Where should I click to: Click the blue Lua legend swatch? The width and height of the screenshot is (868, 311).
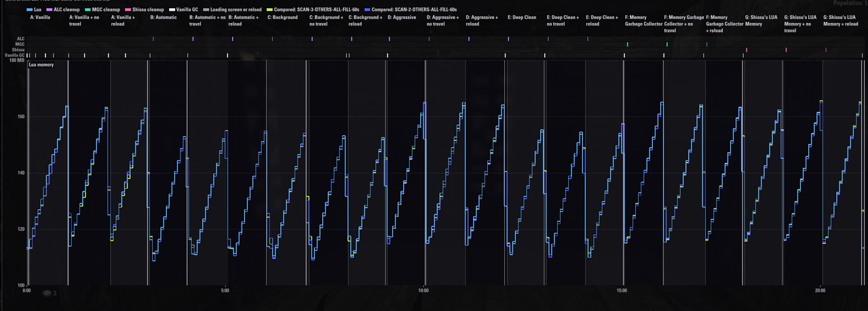pyautogui.click(x=29, y=10)
